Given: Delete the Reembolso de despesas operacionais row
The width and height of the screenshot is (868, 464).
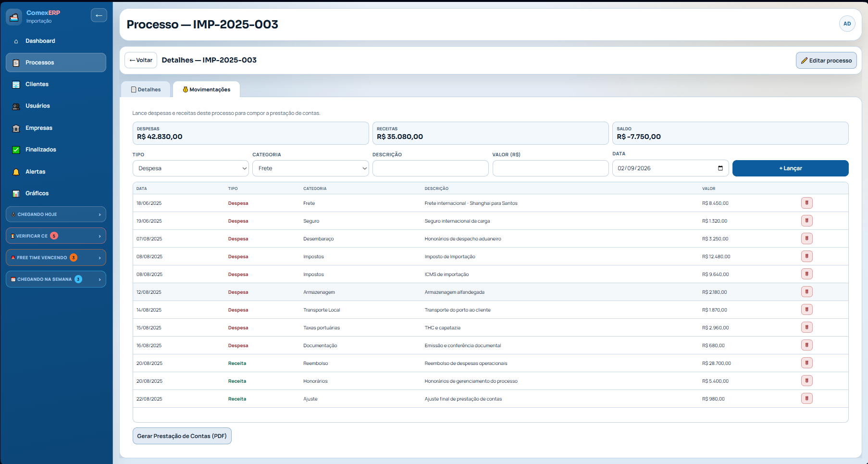Looking at the screenshot, I should pos(806,363).
